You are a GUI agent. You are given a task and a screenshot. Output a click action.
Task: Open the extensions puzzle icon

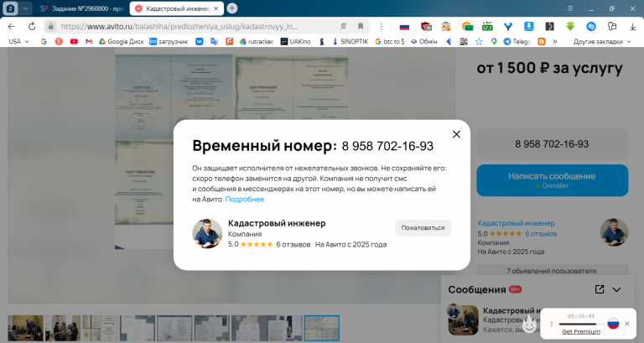click(612, 26)
